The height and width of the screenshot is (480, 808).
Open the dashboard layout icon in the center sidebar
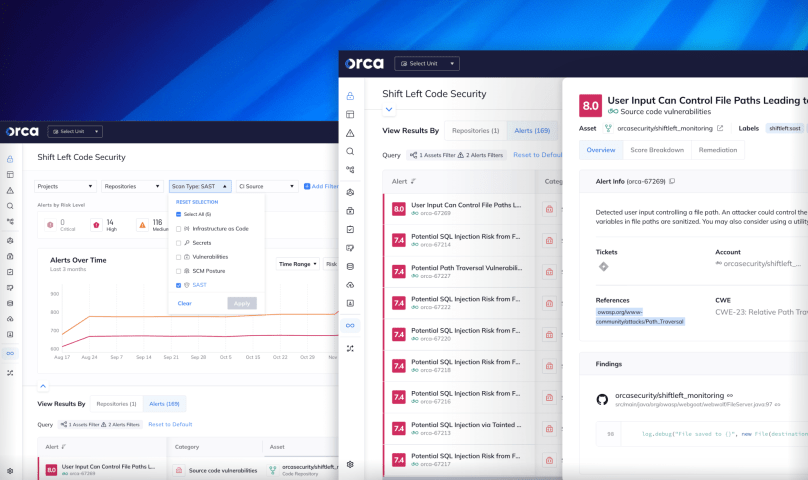(350, 114)
